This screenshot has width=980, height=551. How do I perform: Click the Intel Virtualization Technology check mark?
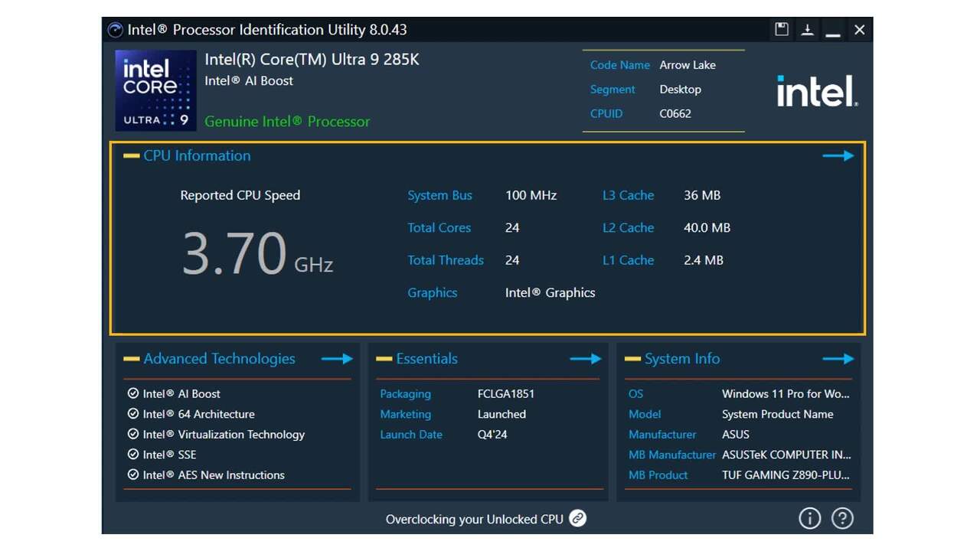point(133,434)
